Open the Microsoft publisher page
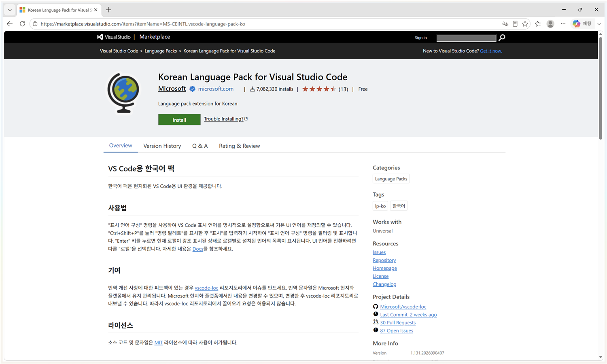Viewport: 607px width, 364px height. [172, 89]
